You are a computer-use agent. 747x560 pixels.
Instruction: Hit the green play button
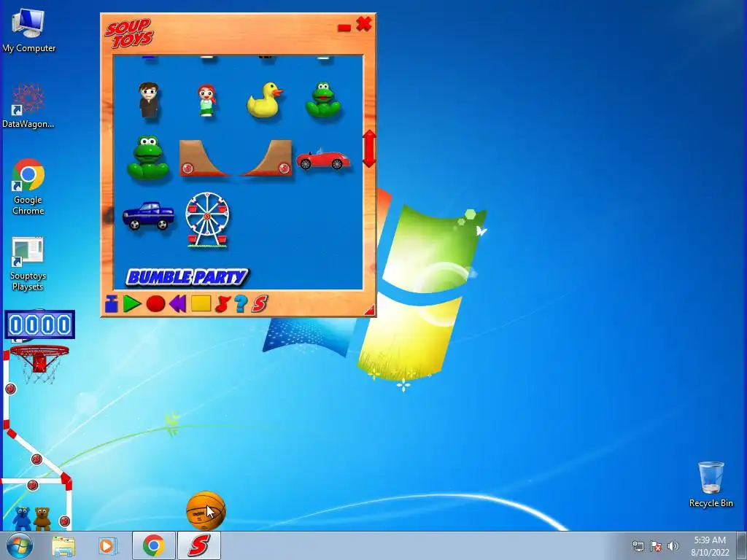pyautogui.click(x=132, y=304)
